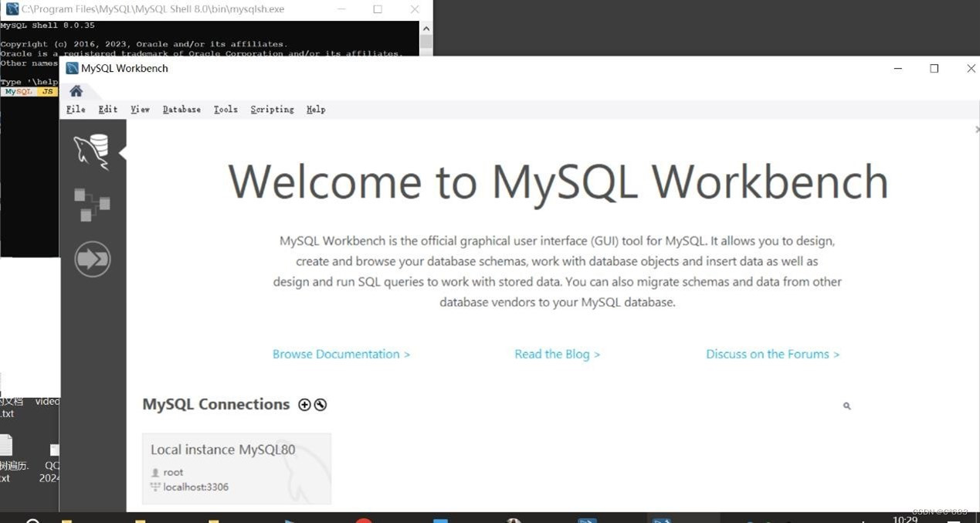
Task: Open Discuss on the Forums link
Action: click(x=772, y=354)
